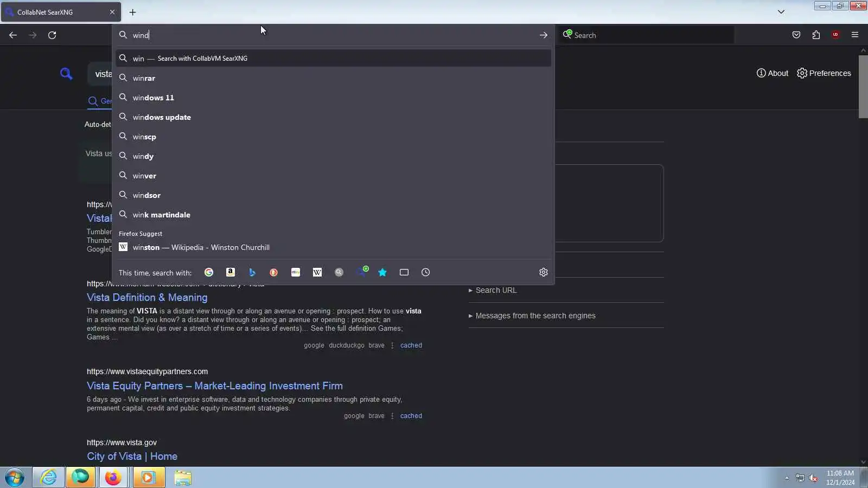The width and height of the screenshot is (868, 488).
Task: Search this time with Amazon
Action: (x=231, y=272)
